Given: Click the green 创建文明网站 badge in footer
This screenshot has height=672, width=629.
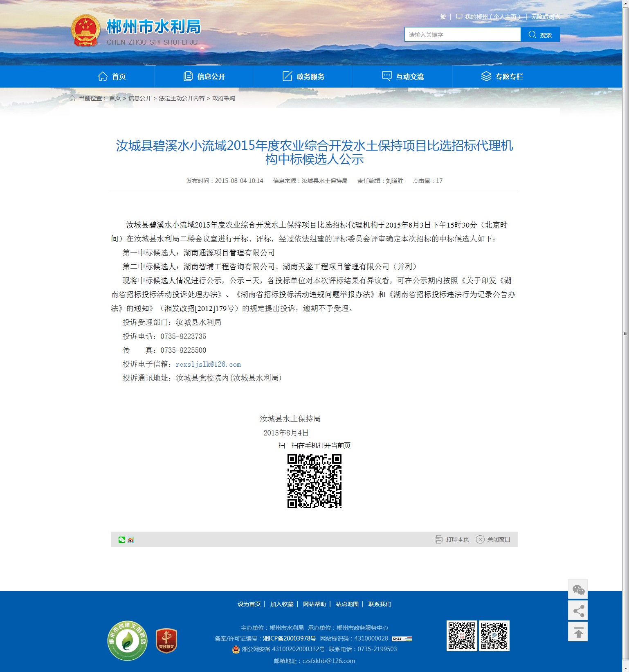Looking at the screenshot, I should coord(128,640).
